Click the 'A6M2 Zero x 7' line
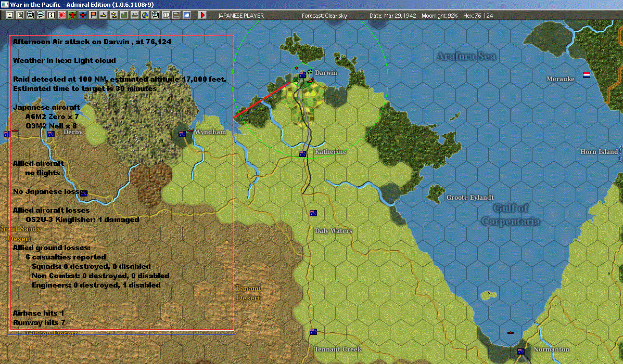The height and width of the screenshot is (364, 623). (52, 116)
